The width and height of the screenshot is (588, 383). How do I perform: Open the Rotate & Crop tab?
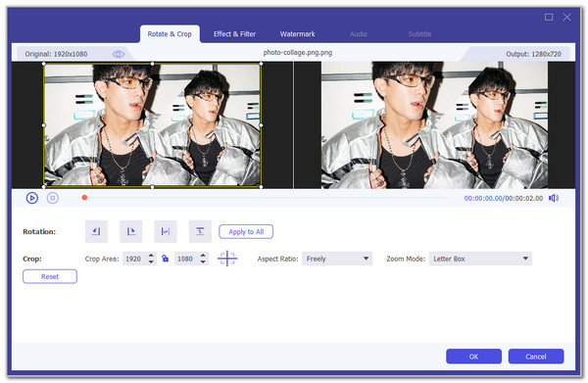[x=170, y=34]
